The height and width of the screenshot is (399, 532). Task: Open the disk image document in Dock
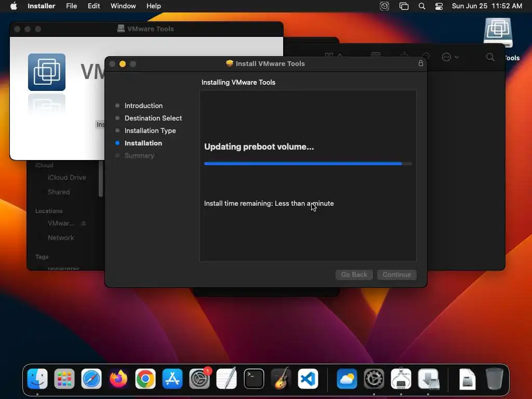click(x=467, y=379)
